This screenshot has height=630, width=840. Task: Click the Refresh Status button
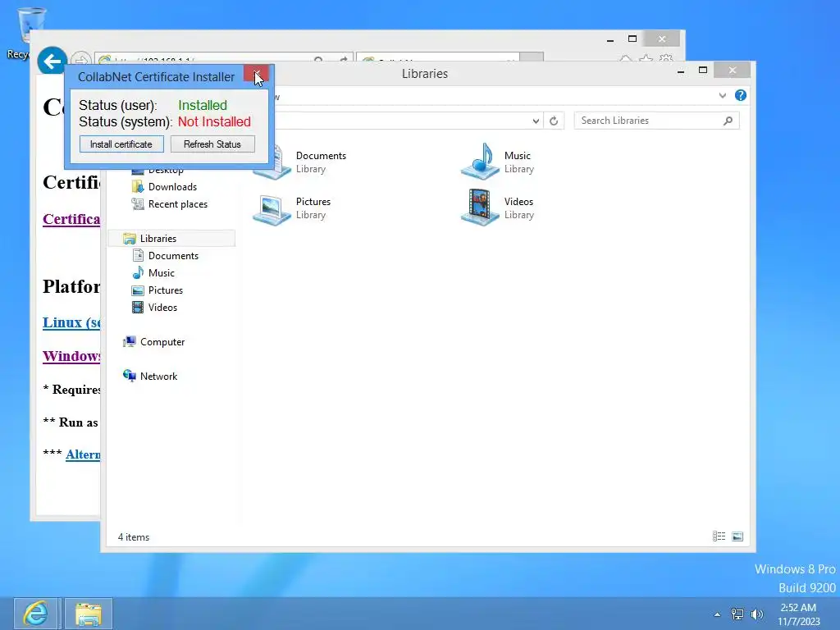point(212,144)
